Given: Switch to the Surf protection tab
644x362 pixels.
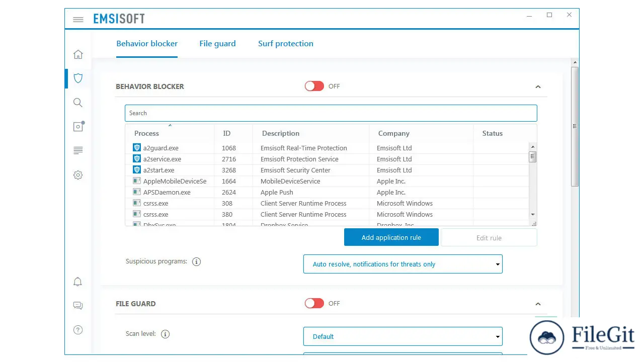Looking at the screenshot, I should (x=286, y=44).
